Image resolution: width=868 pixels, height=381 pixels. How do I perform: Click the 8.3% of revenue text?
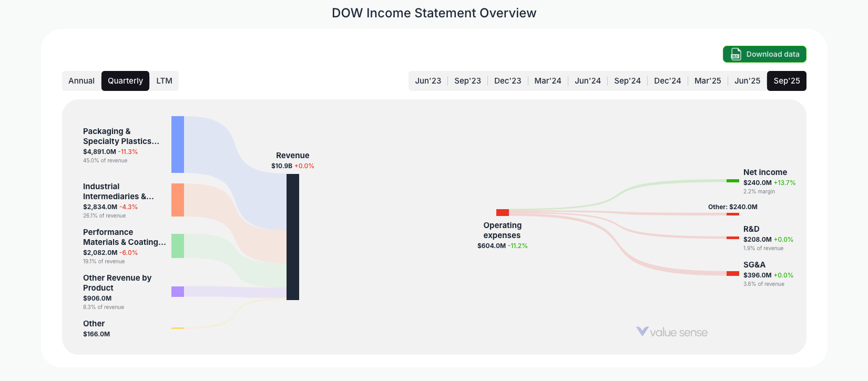click(x=104, y=307)
